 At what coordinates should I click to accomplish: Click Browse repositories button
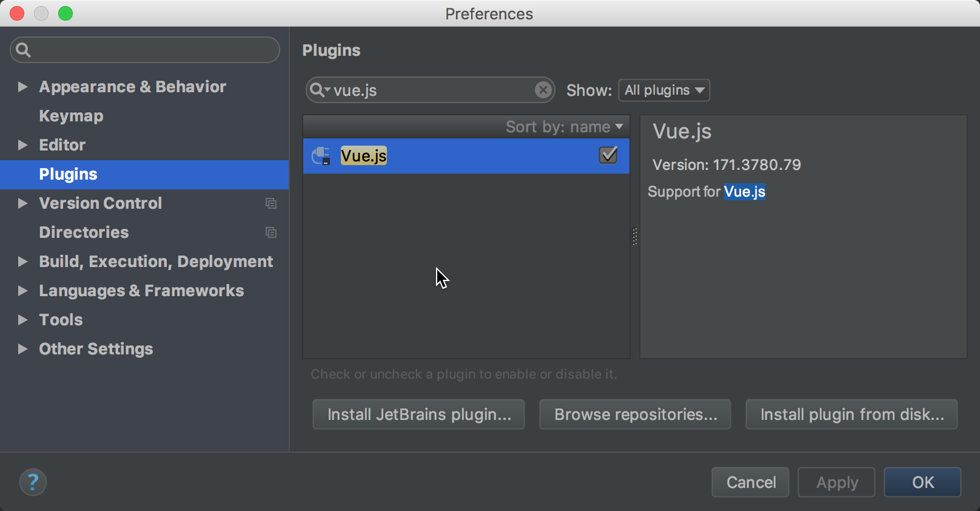635,415
